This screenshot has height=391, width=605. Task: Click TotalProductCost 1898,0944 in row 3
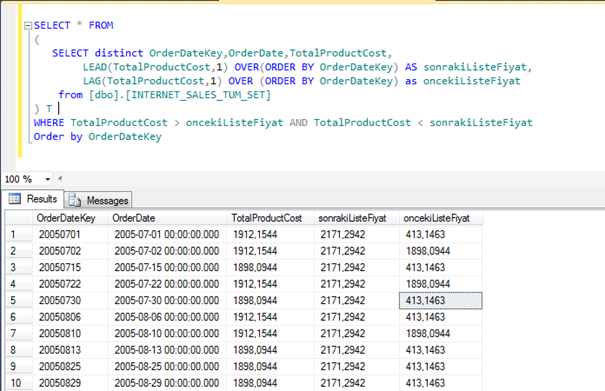pos(270,267)
